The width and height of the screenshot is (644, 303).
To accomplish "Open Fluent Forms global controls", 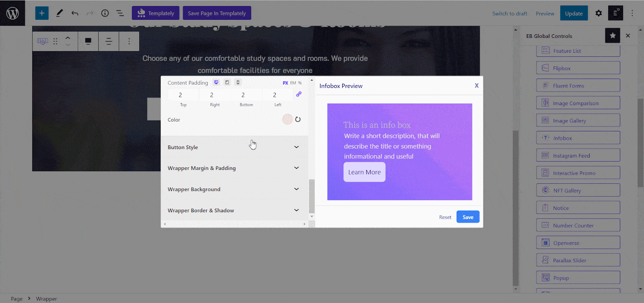I will tap(578, 85).
